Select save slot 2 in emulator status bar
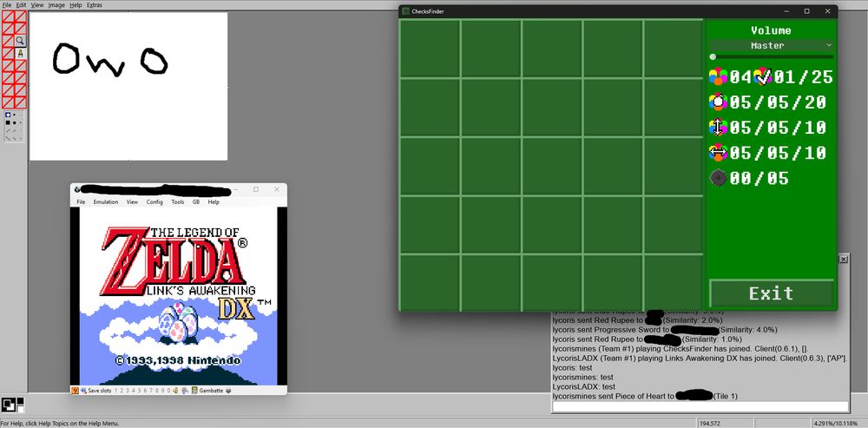Viewport: 868px width, 428px height. (122, 391)
